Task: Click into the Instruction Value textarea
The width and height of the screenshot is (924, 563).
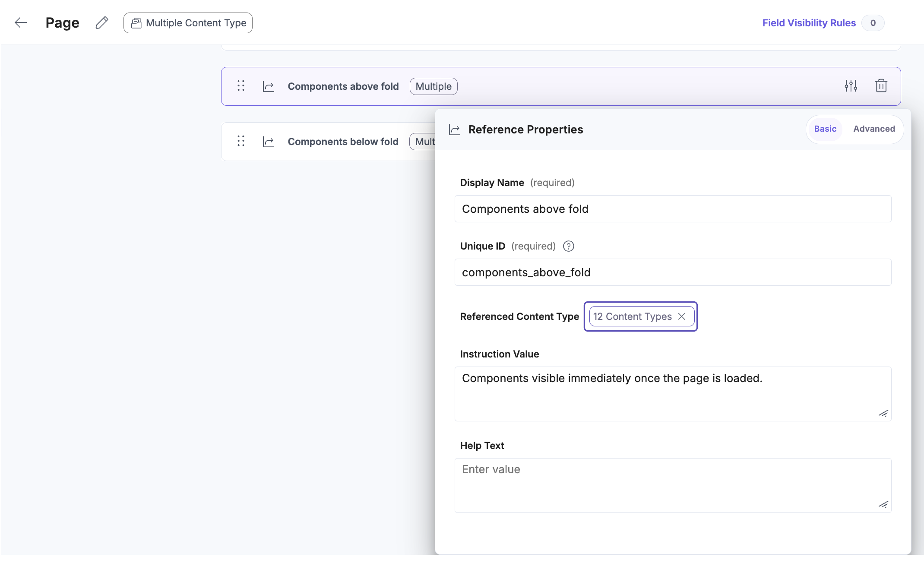Action: [x=673, y=394]
